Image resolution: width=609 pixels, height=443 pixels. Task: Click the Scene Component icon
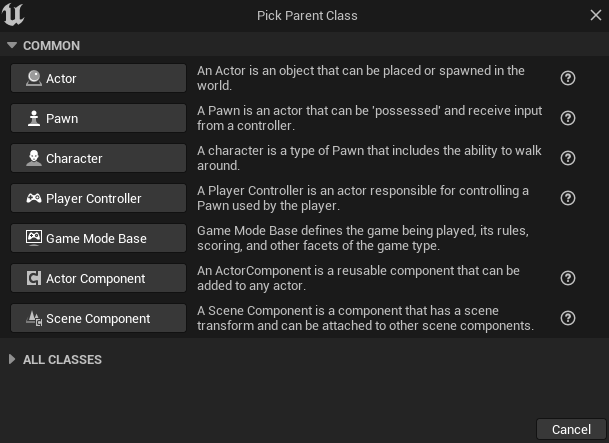tap(34, 318)
